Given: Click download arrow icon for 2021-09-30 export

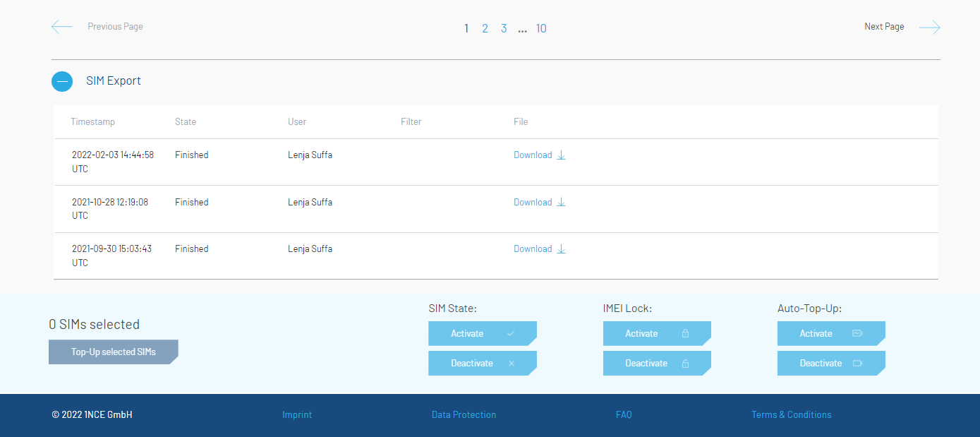Looking at the screenshot, I should (562, 249).
